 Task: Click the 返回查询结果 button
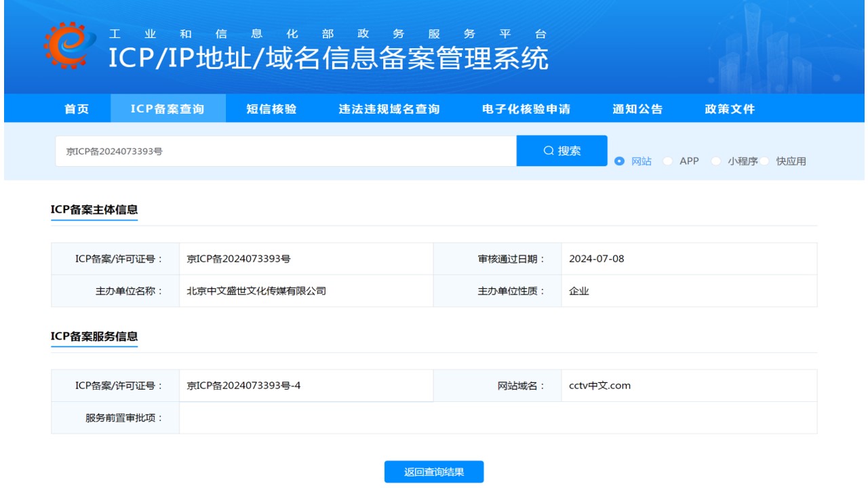point(434,472)
